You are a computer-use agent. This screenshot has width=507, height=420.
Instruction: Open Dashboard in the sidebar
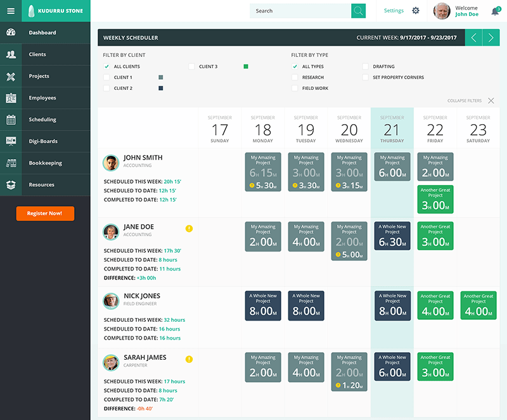(x=45, y=33)
